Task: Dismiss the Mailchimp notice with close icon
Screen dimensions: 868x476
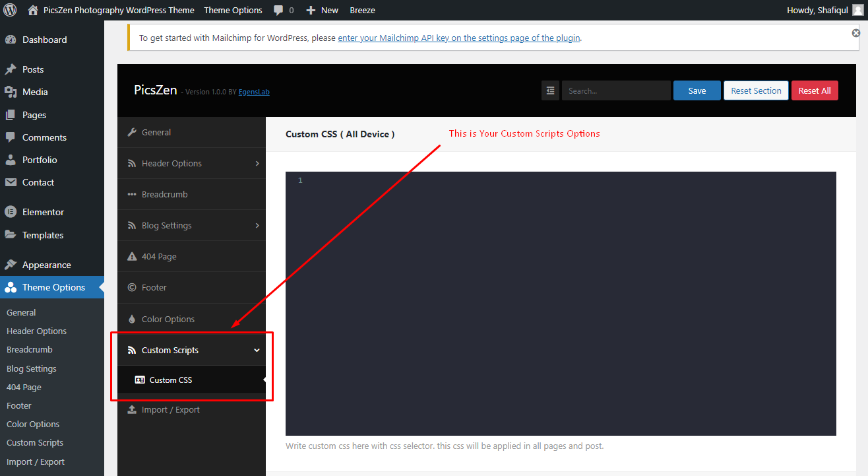Action: pos(855,32)
